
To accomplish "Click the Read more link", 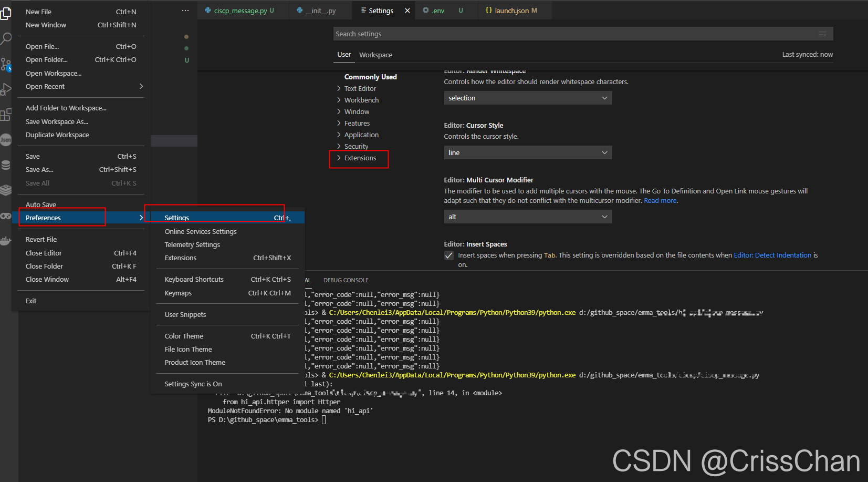I will click(660, 200).
